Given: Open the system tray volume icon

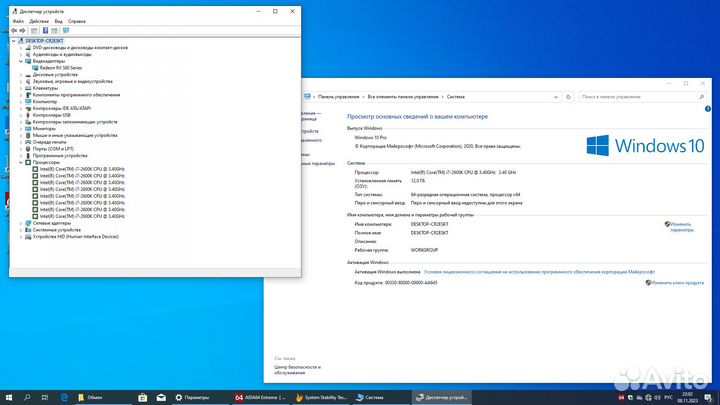Looking at the screenshot, I should [657, 398].
